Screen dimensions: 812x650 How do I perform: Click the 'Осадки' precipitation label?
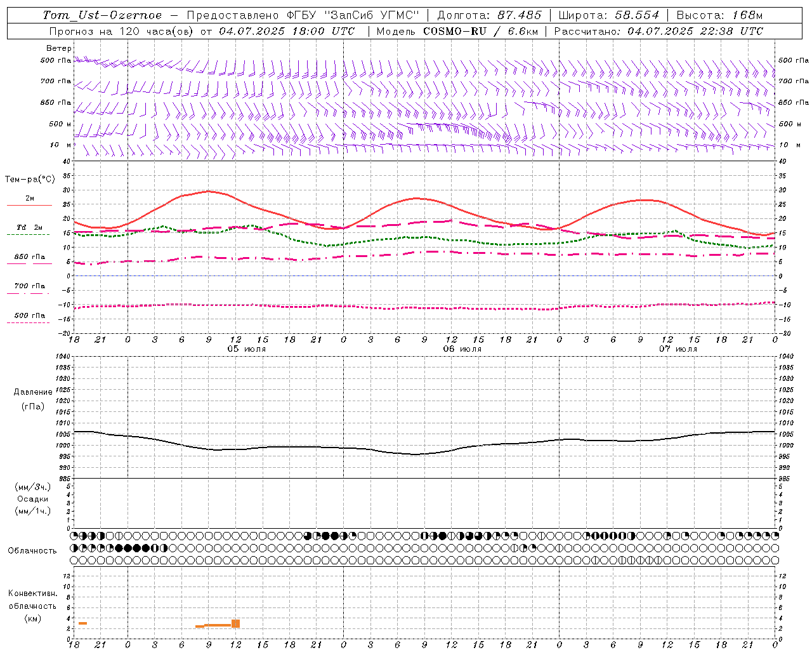(x=33, y=499)
